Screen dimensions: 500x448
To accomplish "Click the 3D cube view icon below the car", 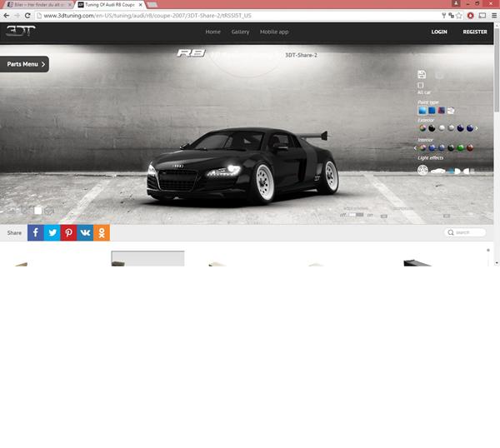I will pos(49,211).
